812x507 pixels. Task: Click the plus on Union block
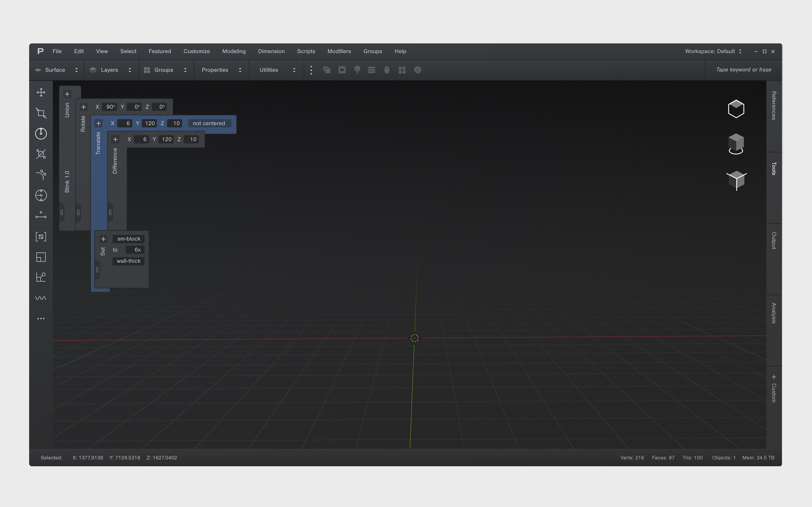click(x=67, y=94)
